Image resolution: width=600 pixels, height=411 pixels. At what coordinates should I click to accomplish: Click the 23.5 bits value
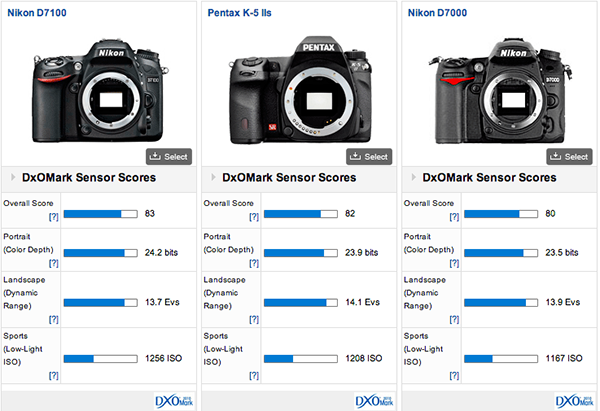coord(562,253)
